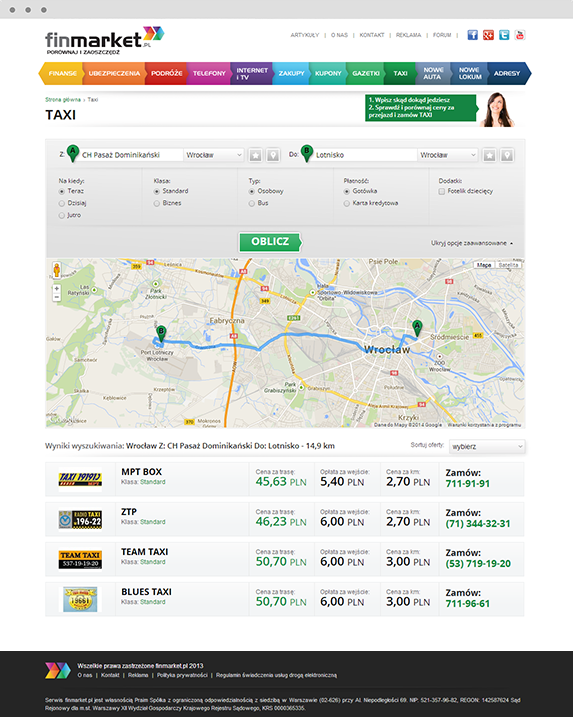The image size is (573, 717).
Task: Open the Google Plus icon
Action: [x=488, y=35]
